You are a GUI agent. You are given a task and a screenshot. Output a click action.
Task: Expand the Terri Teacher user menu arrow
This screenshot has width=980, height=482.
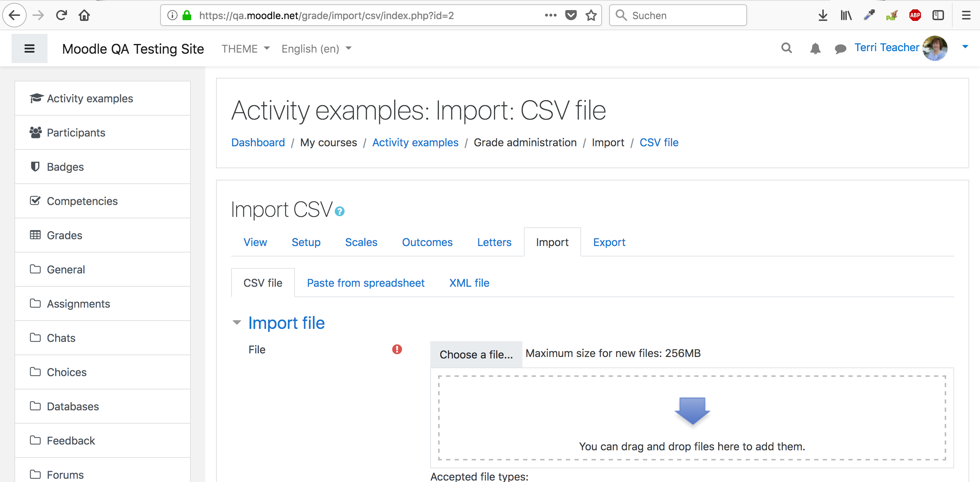[965, 47]
